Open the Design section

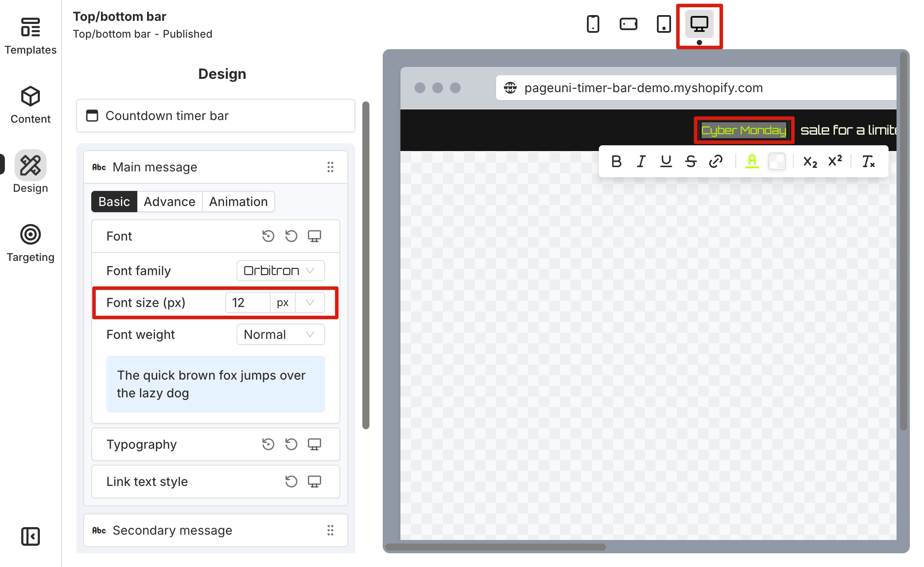31,172
